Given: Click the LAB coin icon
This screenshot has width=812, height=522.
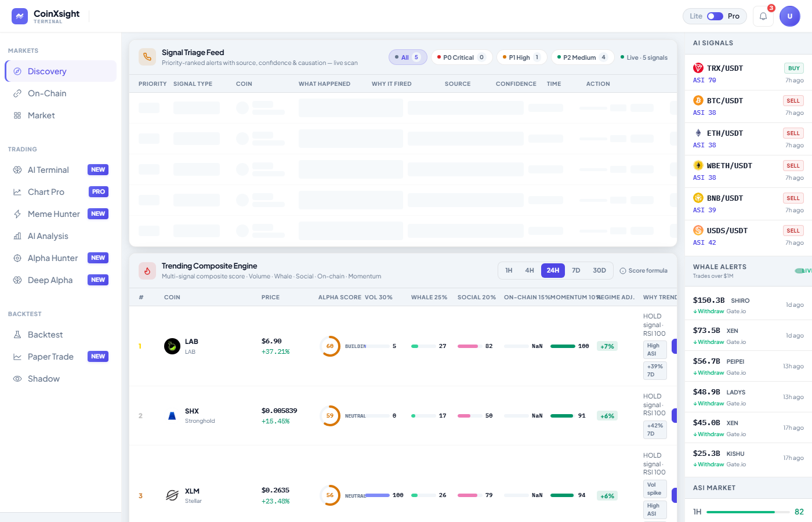Looking at the screenshot, I should pyautogui.click(x=172, y=346).
